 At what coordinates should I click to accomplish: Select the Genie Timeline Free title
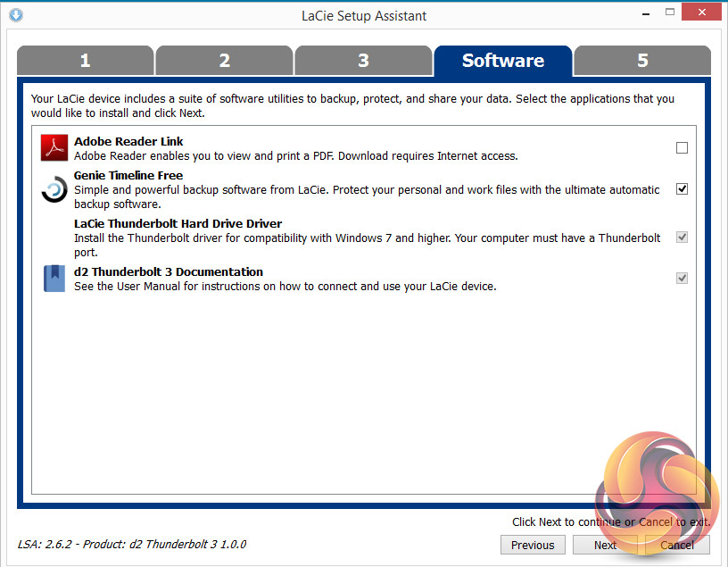pyautogui.click(x=128, y=175)
